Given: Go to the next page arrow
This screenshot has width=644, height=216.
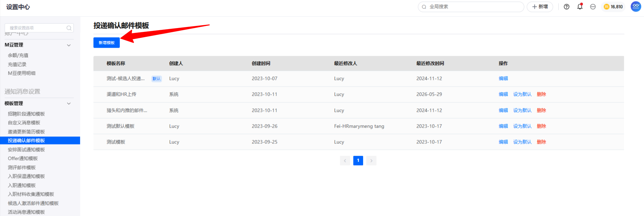Looking at the screenshot, I should pos(371,161).
